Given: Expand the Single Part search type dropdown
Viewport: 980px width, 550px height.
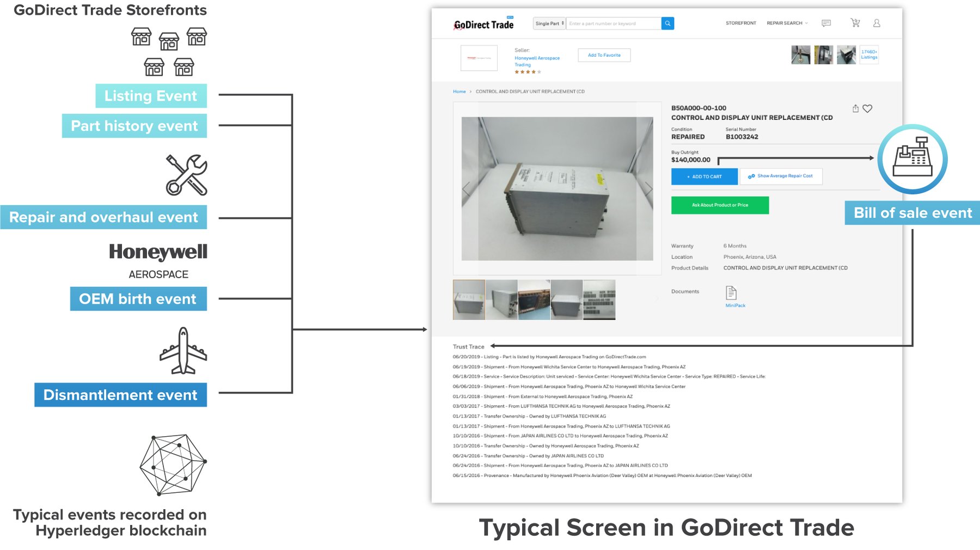Looking at the screenshot, I should click(x=549, y=23).
